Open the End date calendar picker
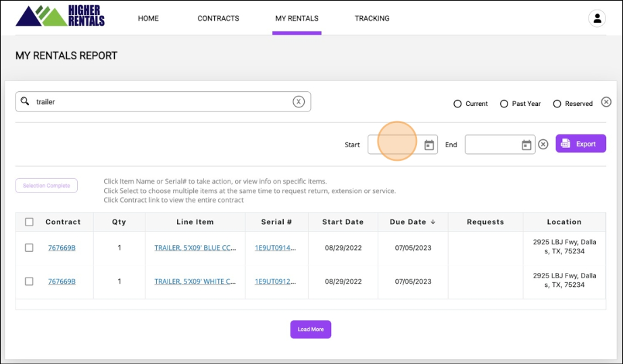The width and height of the screenshot is (623, 364). [x=526, y=145]
